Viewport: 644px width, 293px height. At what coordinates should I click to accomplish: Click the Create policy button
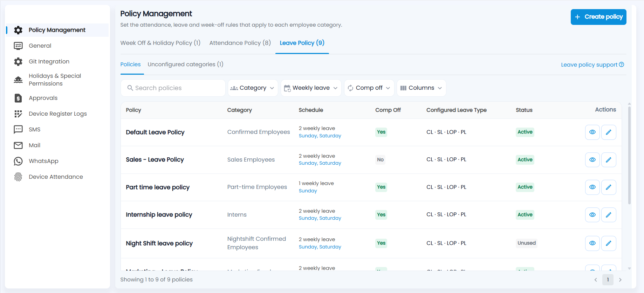coord(598,17)
